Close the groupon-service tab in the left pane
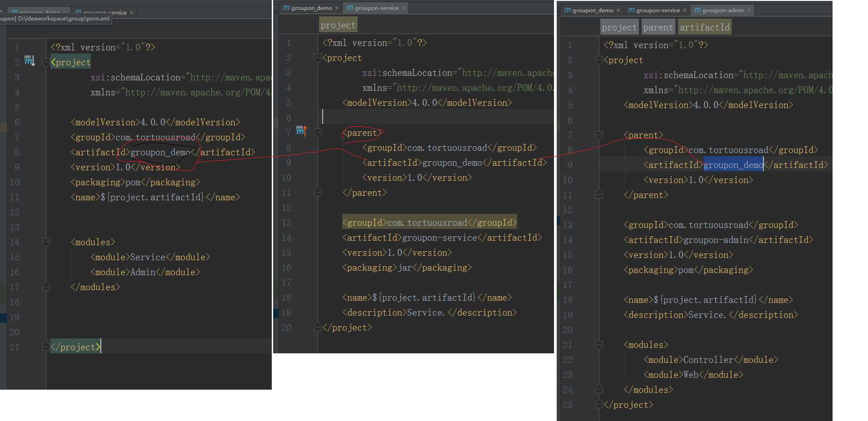 coord(131,13)
